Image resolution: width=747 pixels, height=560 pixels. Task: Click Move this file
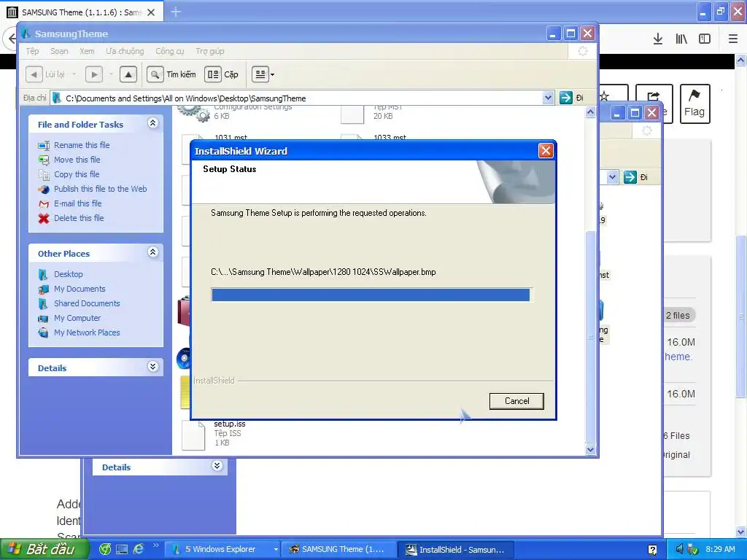point(77,160)
